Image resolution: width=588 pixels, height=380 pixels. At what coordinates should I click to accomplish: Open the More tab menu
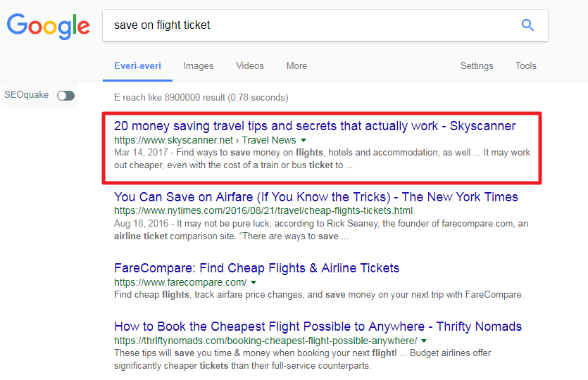(x=296, y=66)
